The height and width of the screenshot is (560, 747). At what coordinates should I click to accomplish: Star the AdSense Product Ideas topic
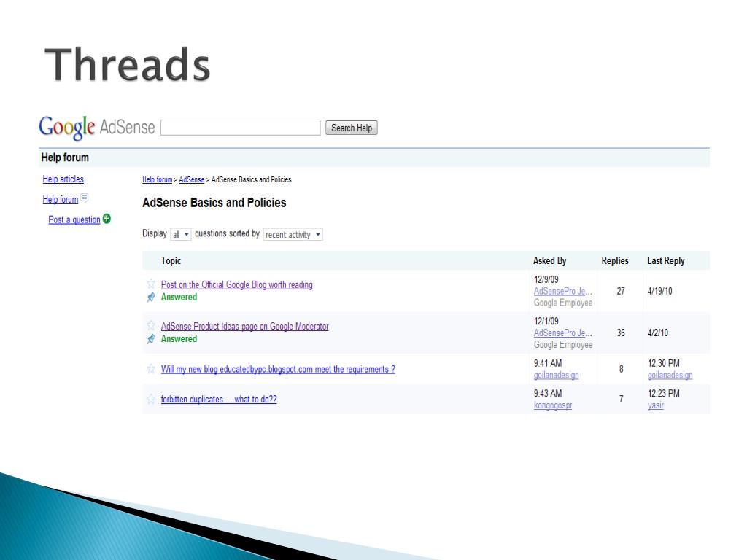(x=151, y=326)
